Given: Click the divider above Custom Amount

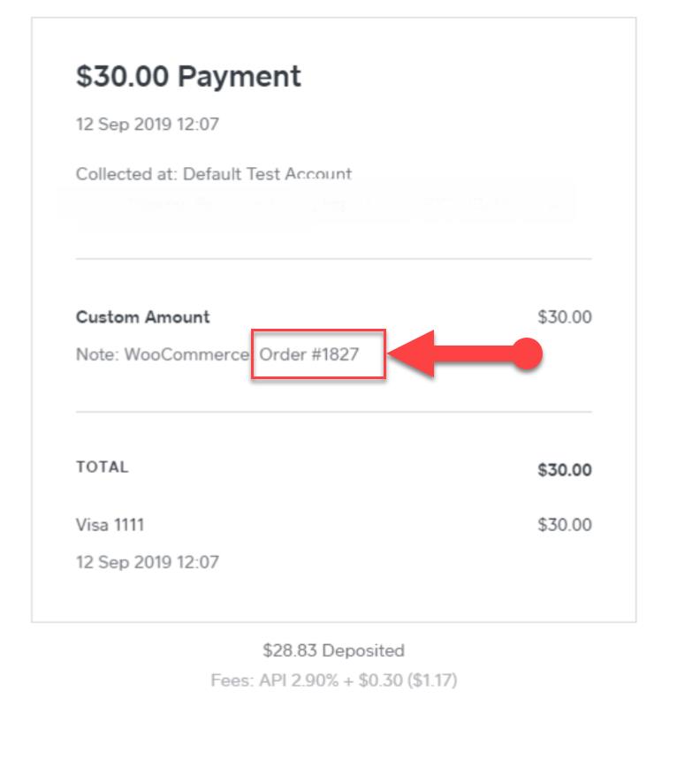Looking at the screenshot, I should 333,259.
